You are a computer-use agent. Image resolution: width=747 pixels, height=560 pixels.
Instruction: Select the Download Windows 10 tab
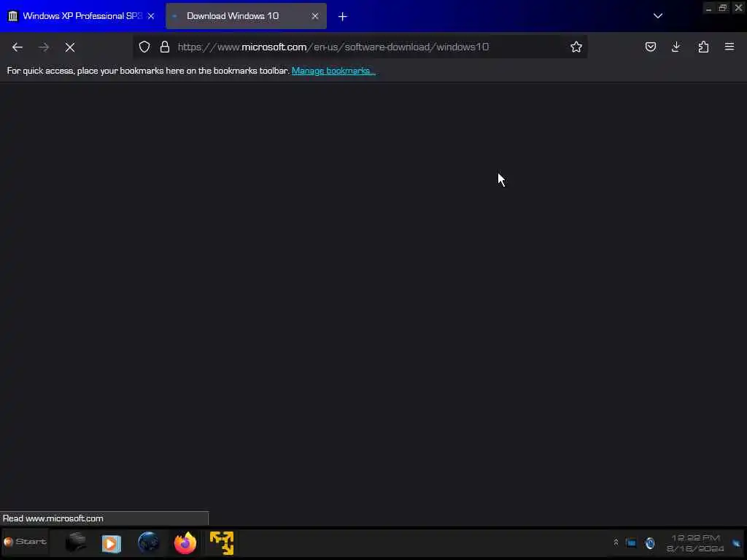[x=246, y=16]
